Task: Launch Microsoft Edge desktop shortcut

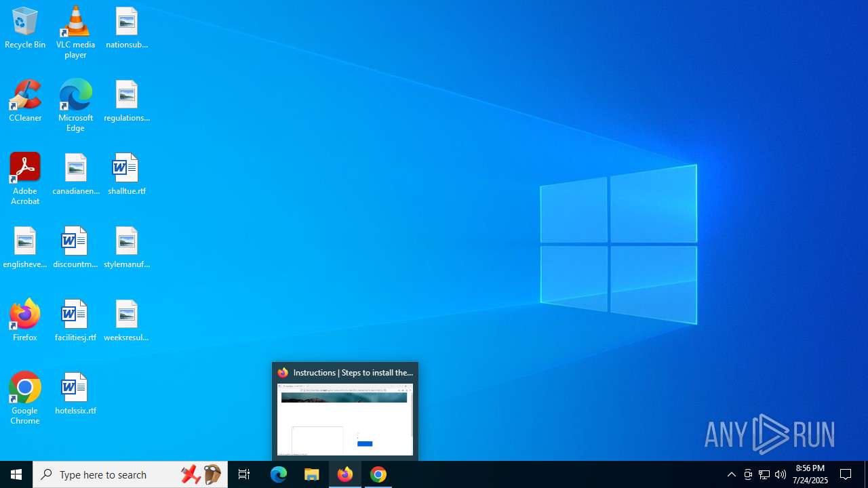Action: [75, 106]
